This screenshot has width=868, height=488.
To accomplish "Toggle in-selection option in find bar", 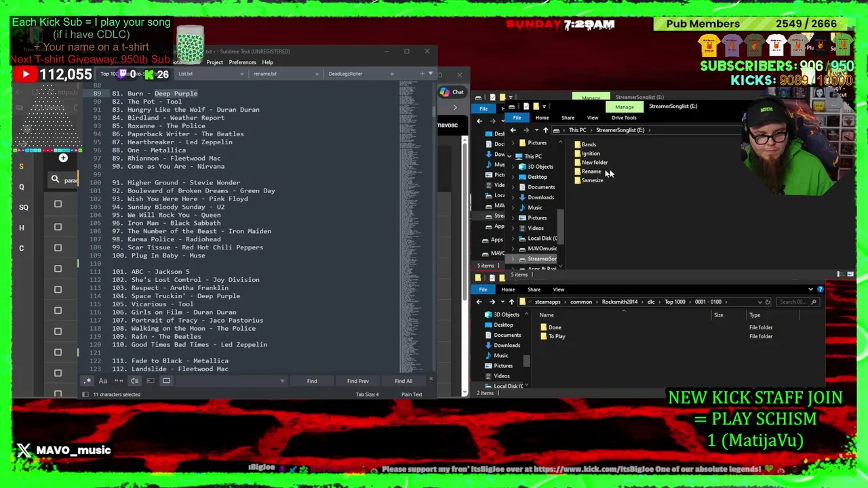I will [150, 381].
